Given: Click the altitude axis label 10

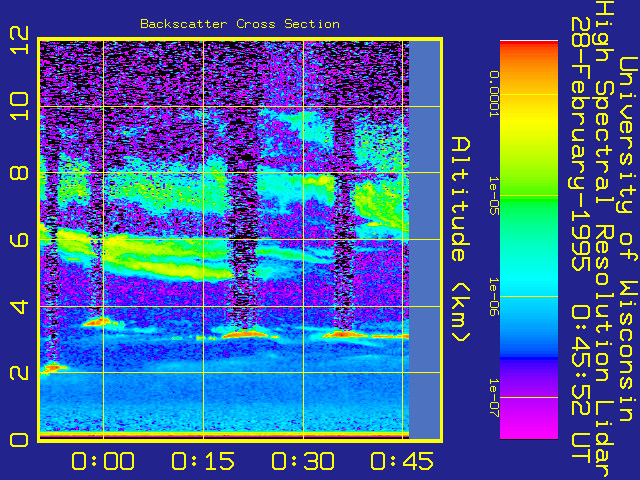Looking at the screenshot, I should (19, 106).
